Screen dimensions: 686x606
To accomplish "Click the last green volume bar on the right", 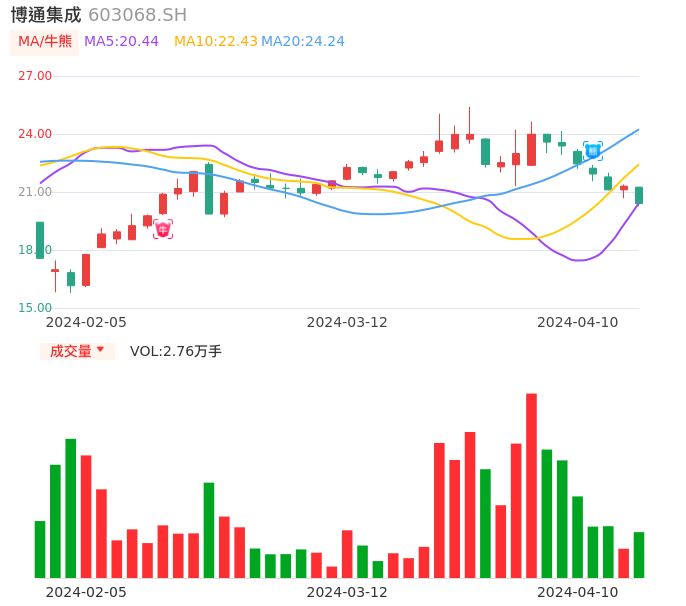I will point(639,554).
